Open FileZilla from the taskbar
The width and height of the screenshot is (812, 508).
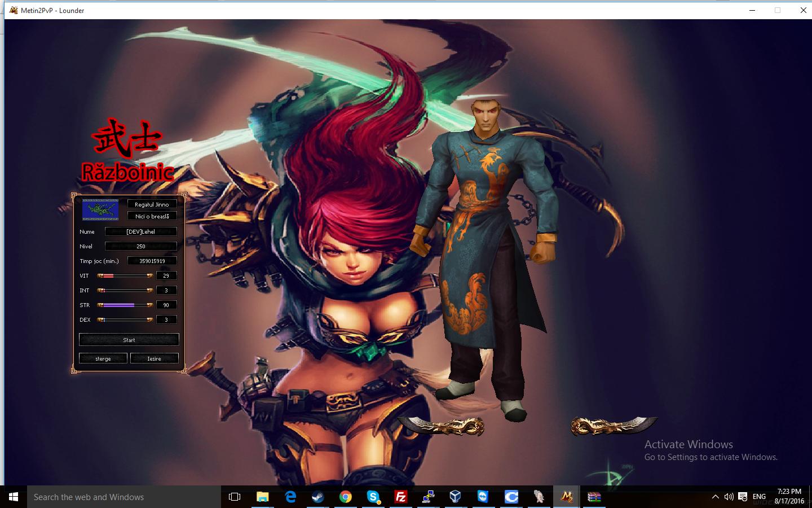(401, 497)
